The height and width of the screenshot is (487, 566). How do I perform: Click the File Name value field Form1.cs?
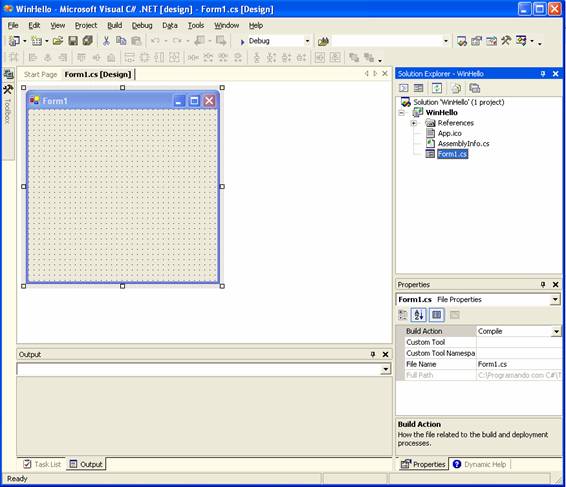[519, 364]
